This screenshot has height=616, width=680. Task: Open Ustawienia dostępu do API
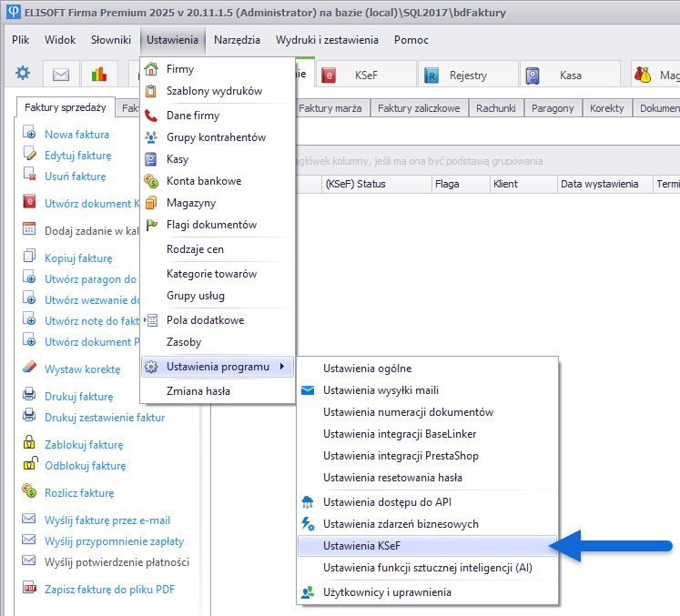[x=389, y=501]
